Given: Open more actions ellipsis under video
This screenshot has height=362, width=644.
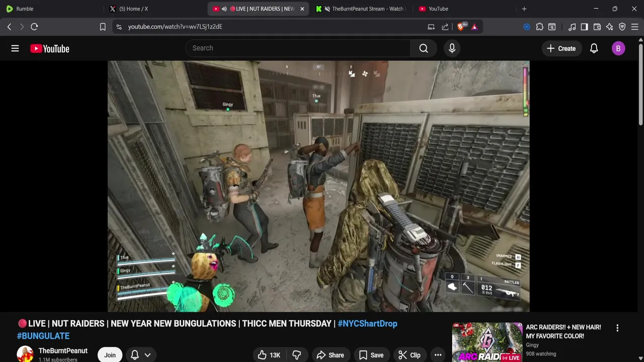Looking at the screenshot, I should tap(438, 355).
